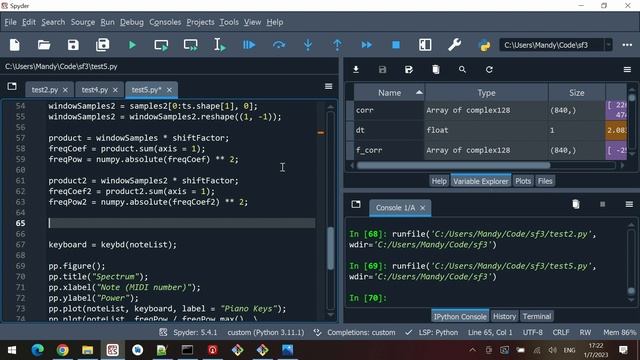Import data into Variable Explorer
The width and height of the screenshot is (640, 360).
356,69
